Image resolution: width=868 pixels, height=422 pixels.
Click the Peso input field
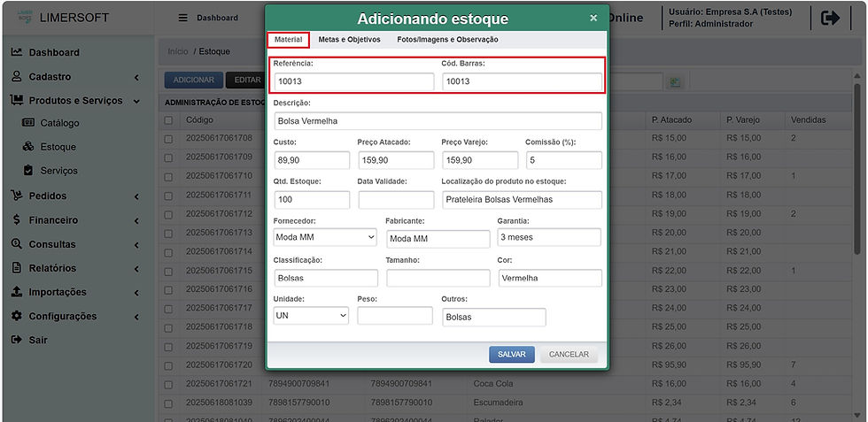tap(395, 315)
